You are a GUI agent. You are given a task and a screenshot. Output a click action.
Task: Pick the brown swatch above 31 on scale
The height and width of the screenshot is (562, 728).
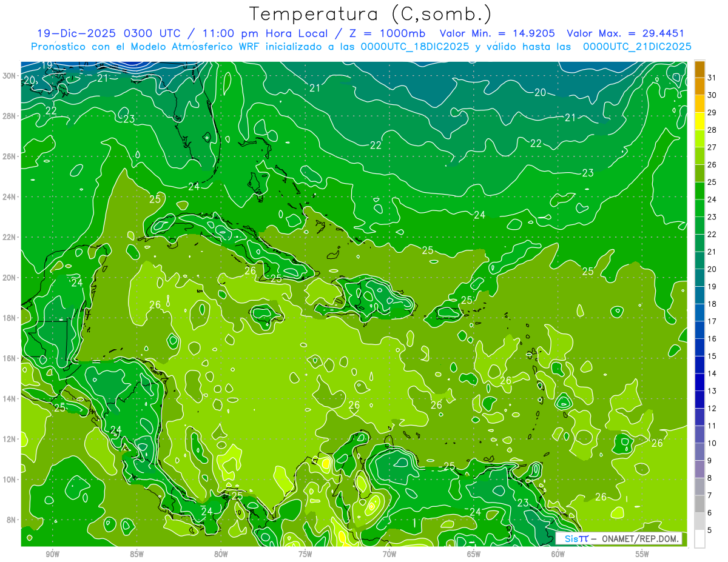click(x=699, y=69)
